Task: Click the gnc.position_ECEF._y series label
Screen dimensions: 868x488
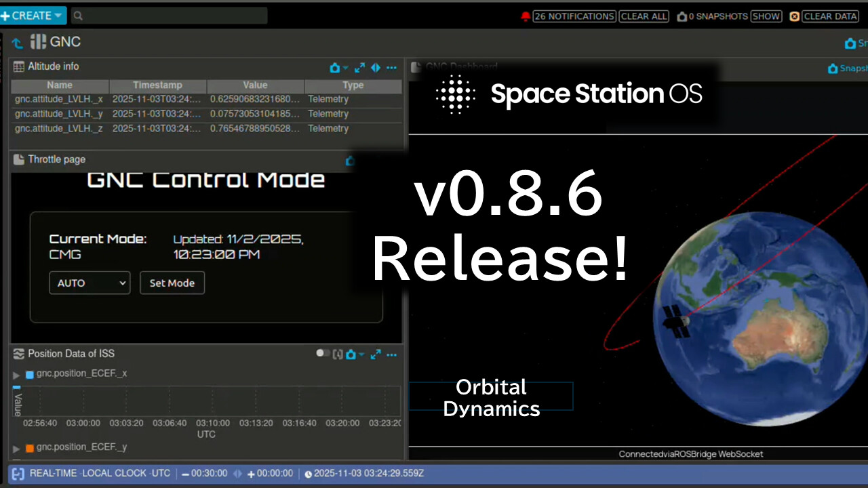Action: pyautogui.click(x=82, y=447)
